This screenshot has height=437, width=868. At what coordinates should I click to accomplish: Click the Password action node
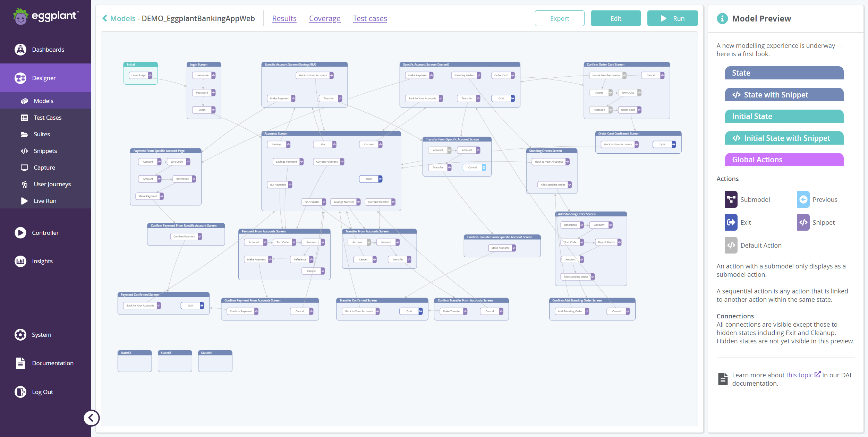pos(204,93)
